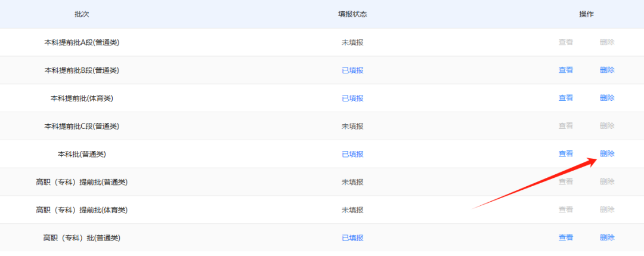The width and height of the screenshot is (644, 256).
Task: Click 已填报 status of 本科提前批(体育类)
Action: pos(352,98)
